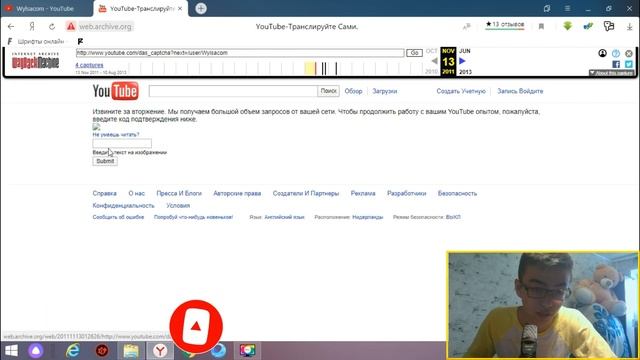Open the 13 отзывов site reviews
The image size is (640, 360).
[x=505, y=25]
